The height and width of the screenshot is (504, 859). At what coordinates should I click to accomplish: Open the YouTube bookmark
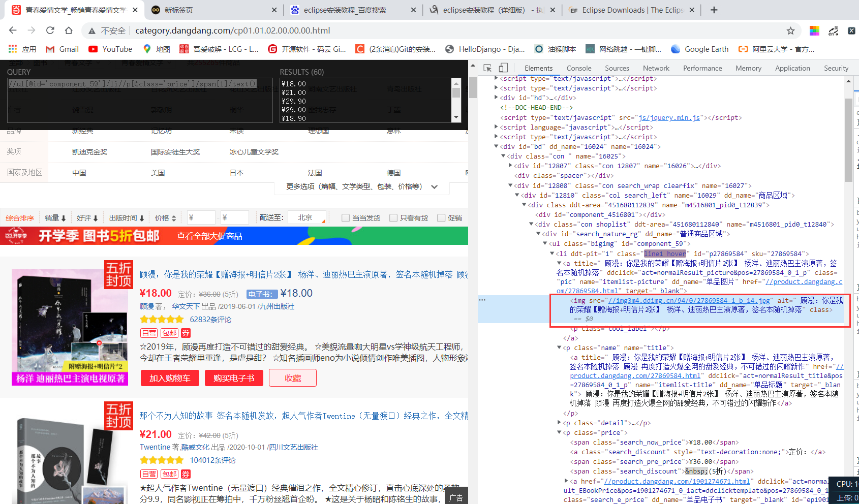tap(110, 49)
